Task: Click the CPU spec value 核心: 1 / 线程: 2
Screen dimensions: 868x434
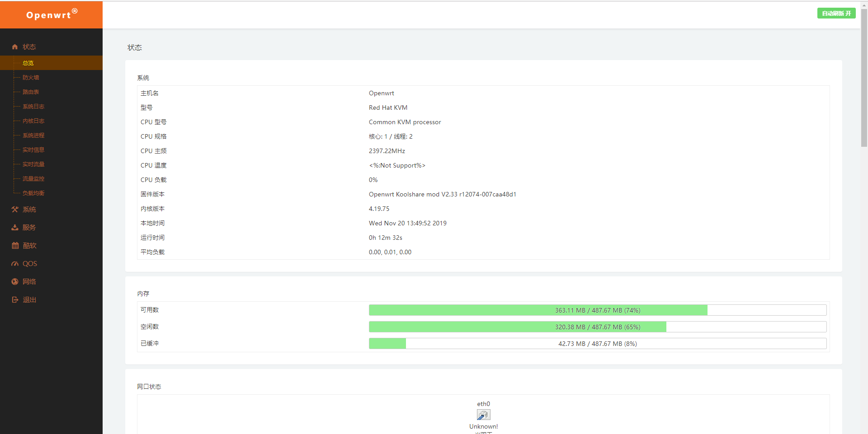Action: [x=391, y=136]
